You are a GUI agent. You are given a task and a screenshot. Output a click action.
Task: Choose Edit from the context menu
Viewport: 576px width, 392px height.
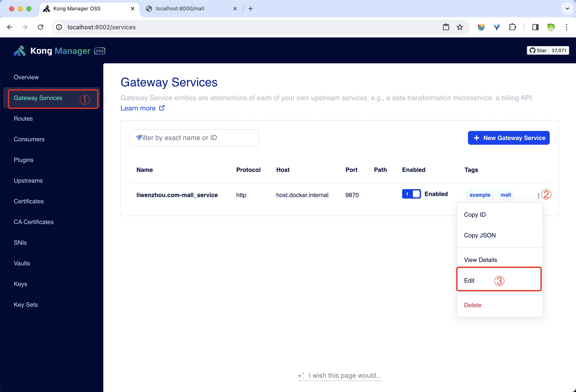[x=469, y=280]
